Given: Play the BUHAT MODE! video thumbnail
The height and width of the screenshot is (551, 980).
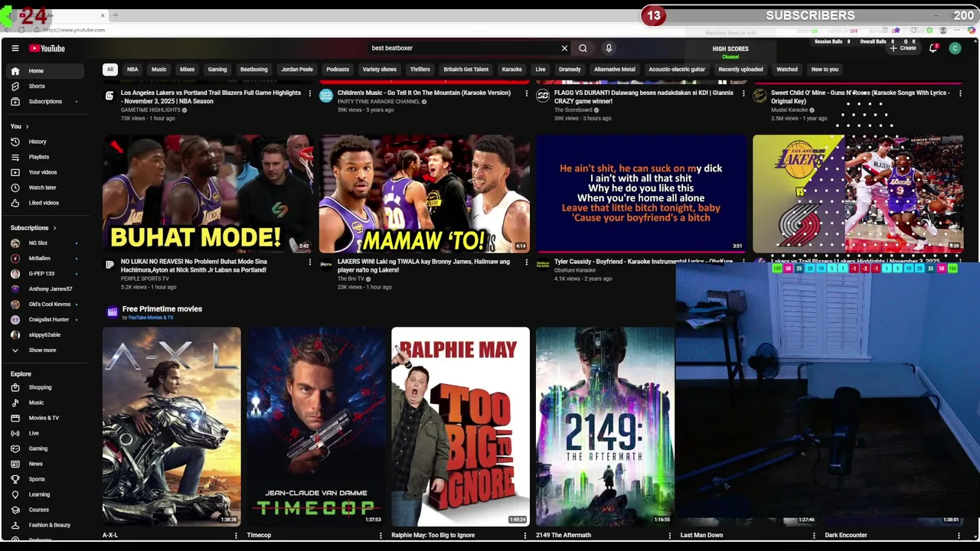Looking at the screenshot, I should click(x=208, y=194).
